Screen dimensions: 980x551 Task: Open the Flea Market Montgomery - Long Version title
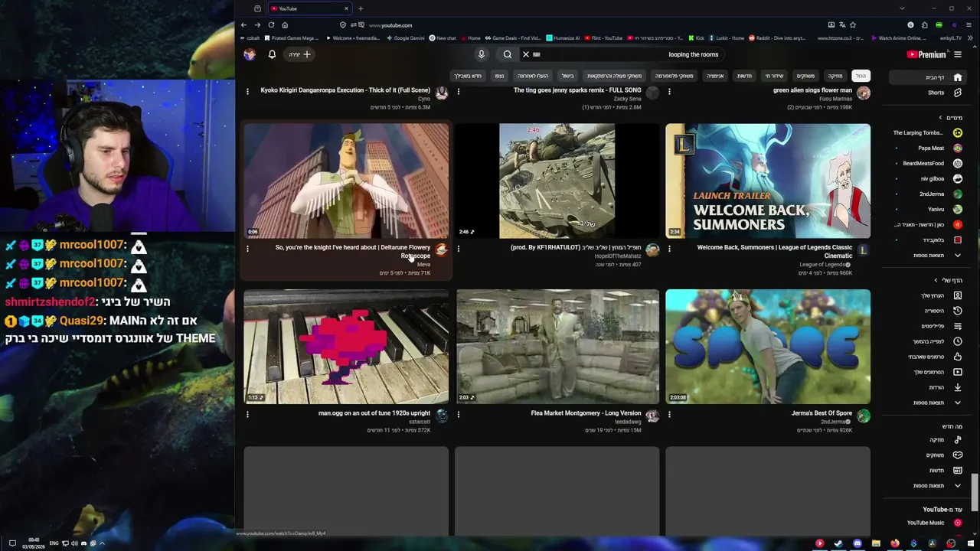click(x=586, y=413)
